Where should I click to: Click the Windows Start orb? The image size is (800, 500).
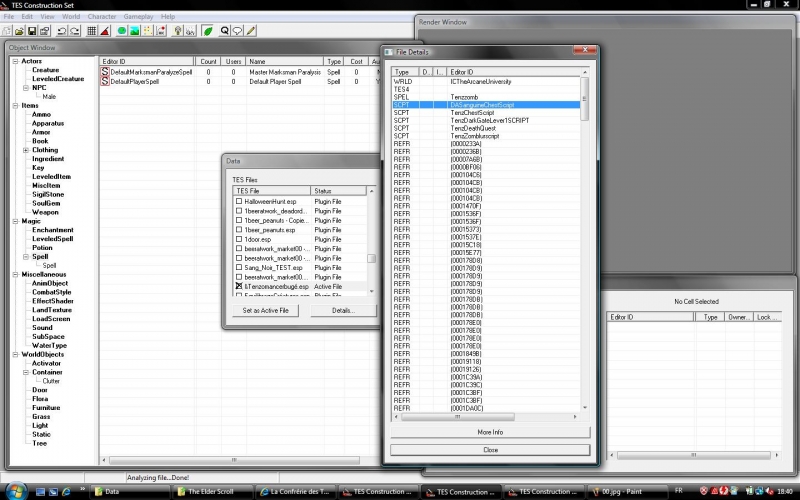point(16,491)
